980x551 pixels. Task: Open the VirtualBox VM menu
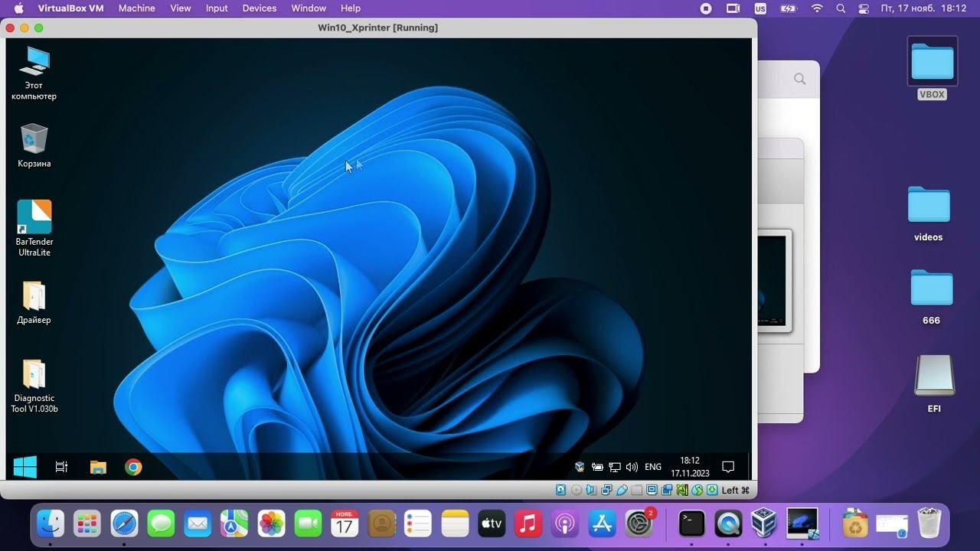tap(70, 8)
